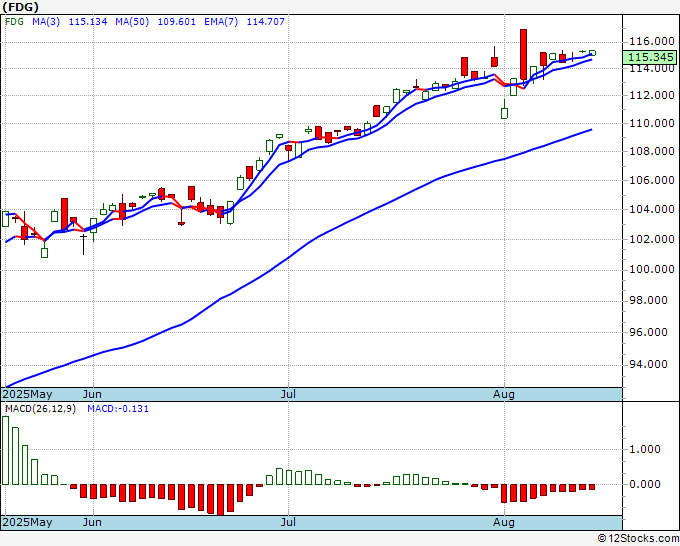This screenshot has width=680, height=546.
Task: Click the 104.000 price axis label
Action: click(x=652, y=209)
